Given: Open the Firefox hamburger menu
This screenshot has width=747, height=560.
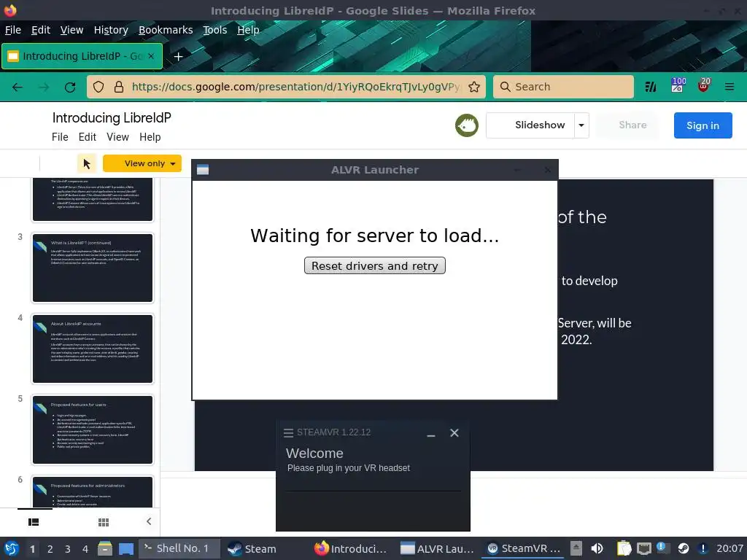Looking at the screenshot, I should click(x=729, y=87).
